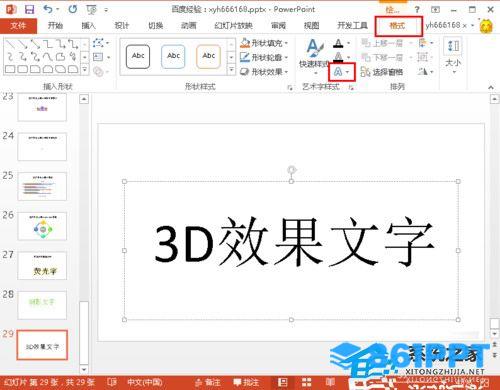Click the Undo arrow icon

click(x=48, y=9)
